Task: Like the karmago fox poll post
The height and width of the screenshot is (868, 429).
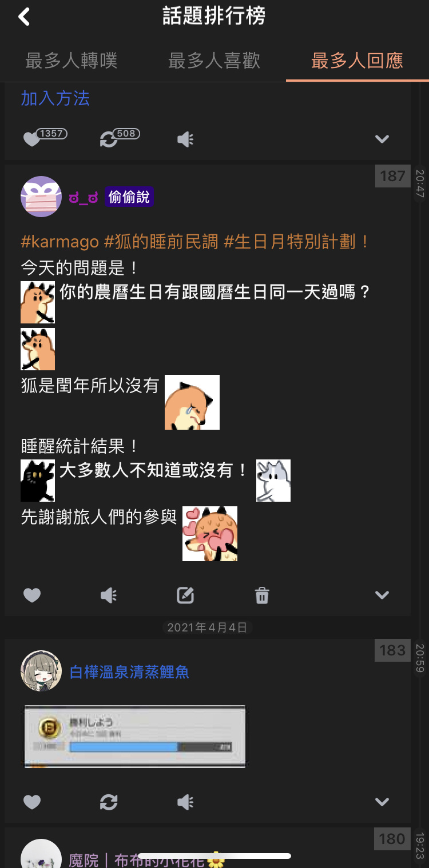Action: point(32,595)
